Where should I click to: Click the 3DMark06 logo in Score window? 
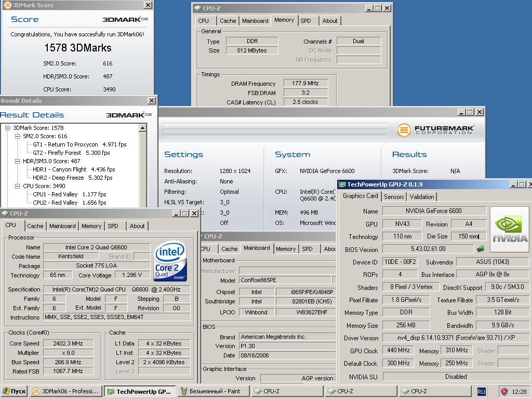[125, 19]
